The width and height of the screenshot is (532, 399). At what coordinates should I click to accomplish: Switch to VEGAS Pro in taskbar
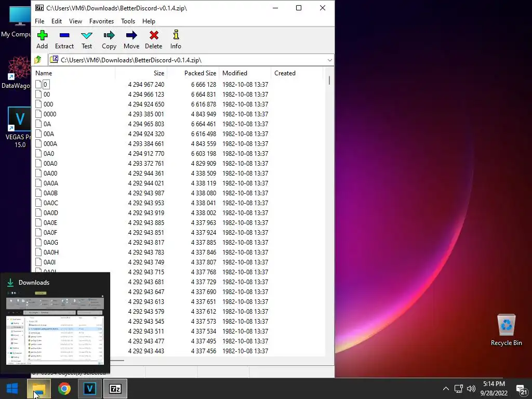tap(89, 389)
